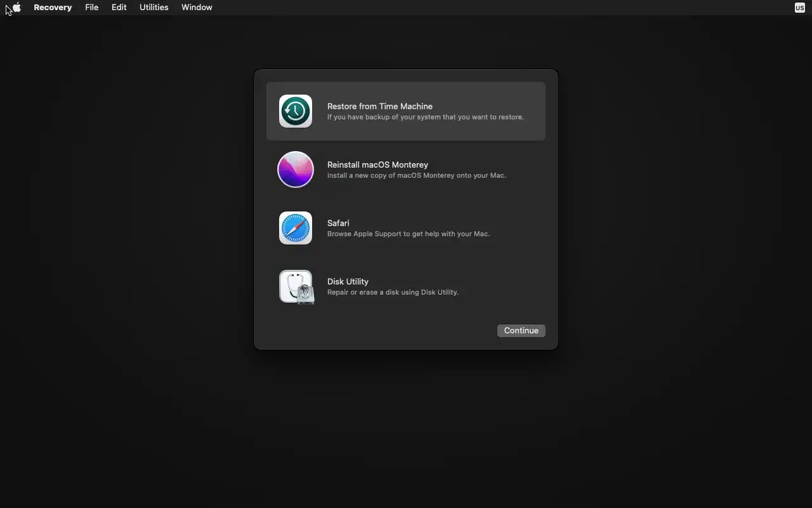Open the File menu
Screen dimensions: 812x508
point(91,8)
